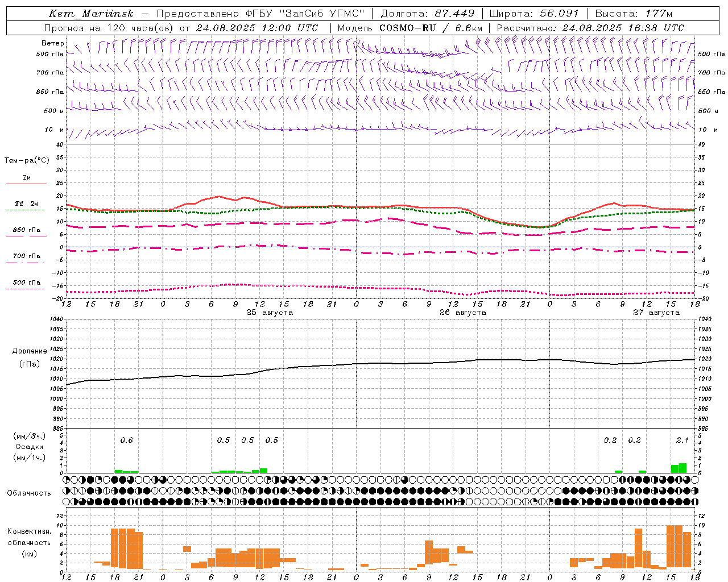Select the computed time '24.08.2025 16:38 UTC'
Viewport: 728px width, 582px height.
pyautogui.click(x=623, y=28)
